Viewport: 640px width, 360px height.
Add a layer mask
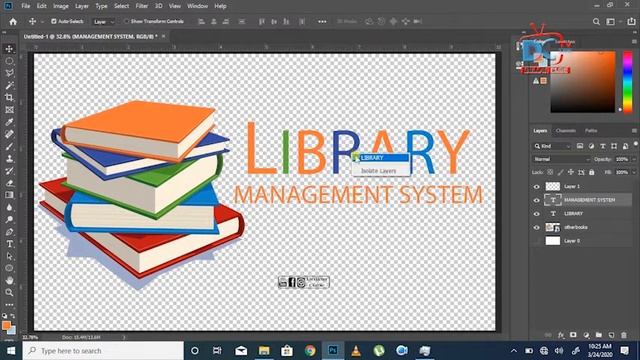click(x=573, y=335)
